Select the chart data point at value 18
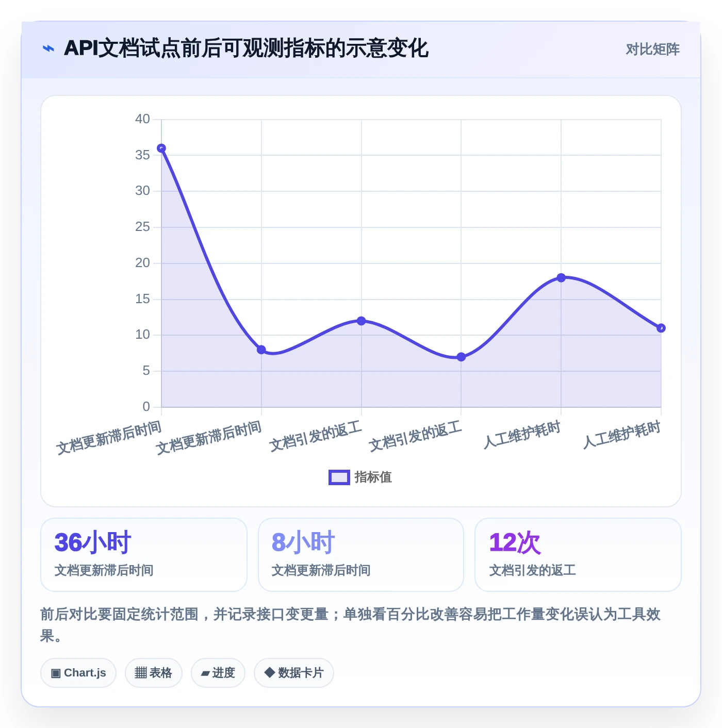This screenshot has height=728, width=722. tap(561, 278)
